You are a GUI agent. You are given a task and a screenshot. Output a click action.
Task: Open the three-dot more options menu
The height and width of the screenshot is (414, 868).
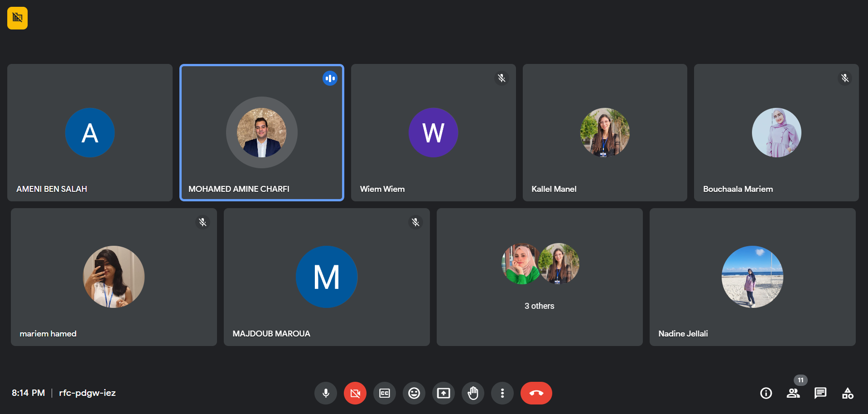[x=502, y=393]
